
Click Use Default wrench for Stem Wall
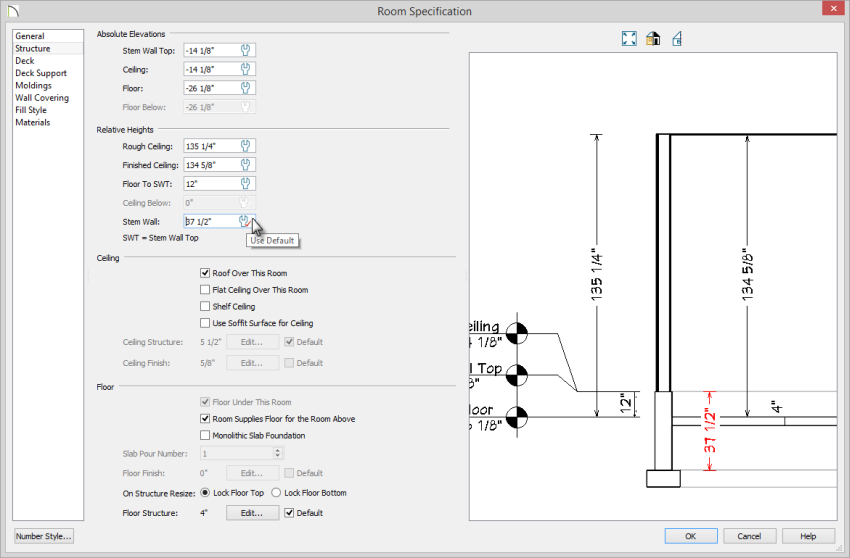click(x=245, y=221)
